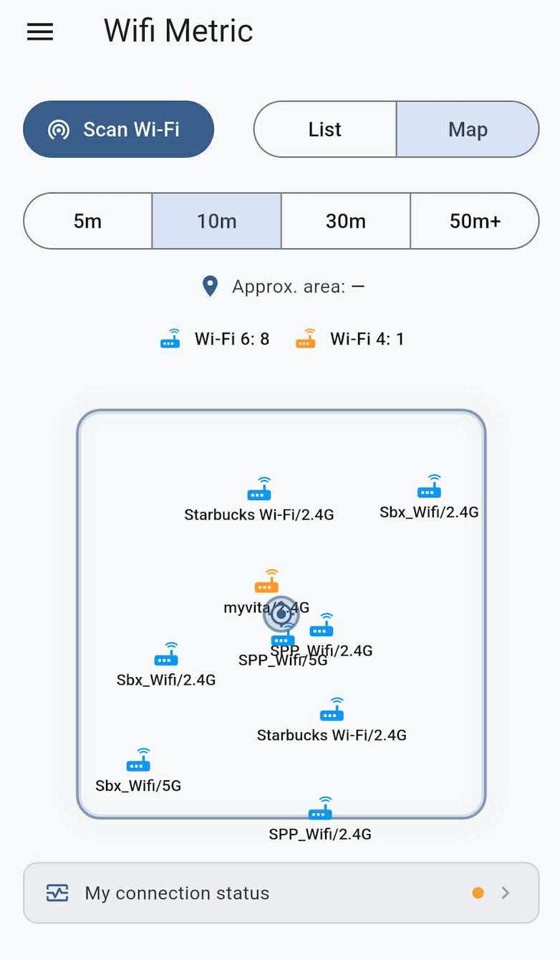Image resolution: width=560 pixels, height=960 pixels.
Task: Tap the orange Wi-Fi 4 legend router icon
Action: point(306,338)
